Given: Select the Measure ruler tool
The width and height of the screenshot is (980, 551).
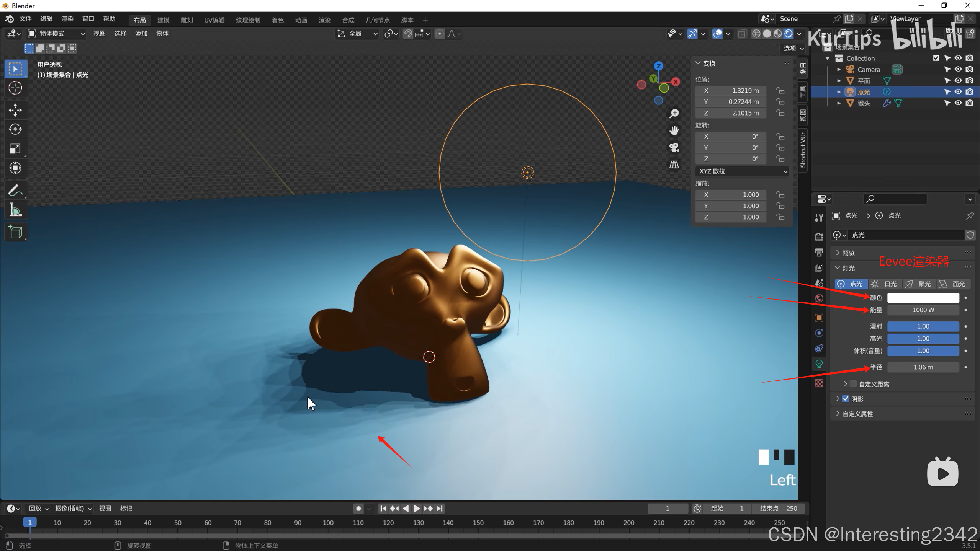Looking at the screenshot, I should pyautogui.click(x=15, y=210).
